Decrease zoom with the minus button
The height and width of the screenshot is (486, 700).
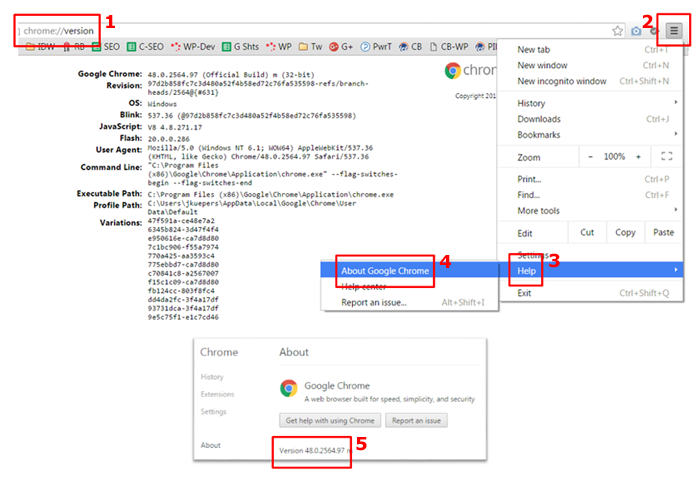click(x=590, y=157)
